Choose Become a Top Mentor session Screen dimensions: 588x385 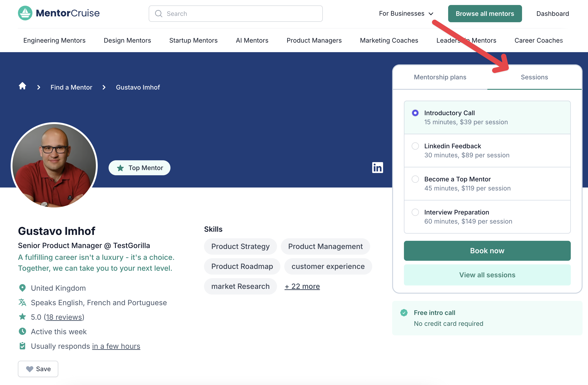coord(415,179)
